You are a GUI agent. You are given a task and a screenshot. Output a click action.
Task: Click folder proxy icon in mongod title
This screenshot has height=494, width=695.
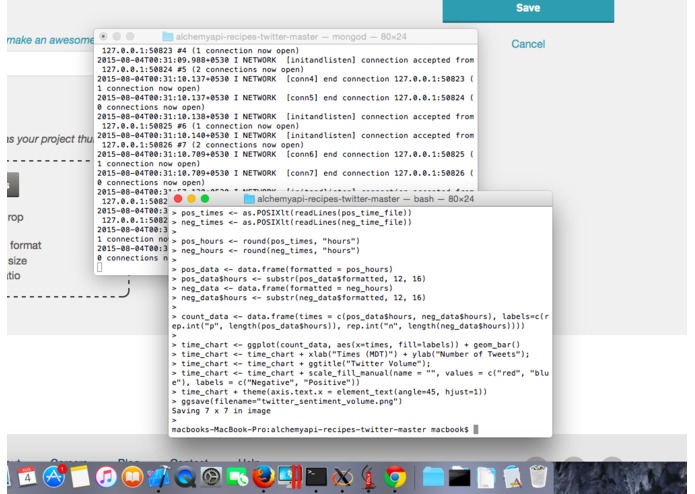point(168,36)
